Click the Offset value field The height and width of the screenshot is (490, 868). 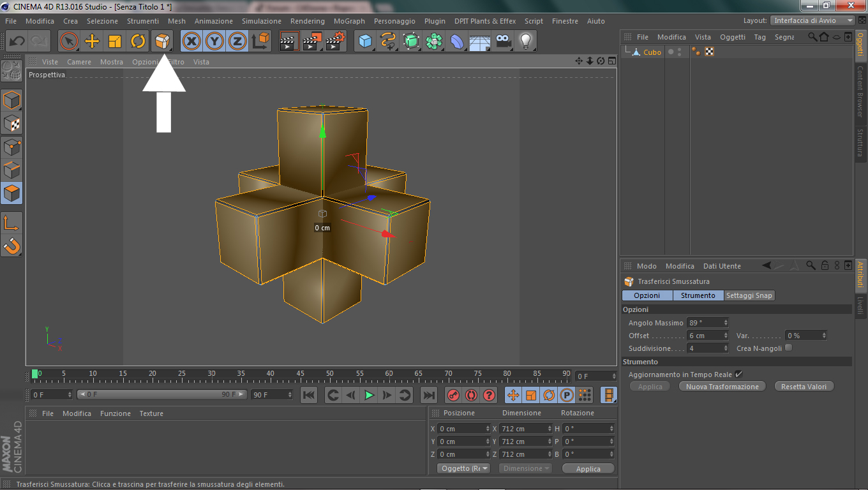[707, 336]
